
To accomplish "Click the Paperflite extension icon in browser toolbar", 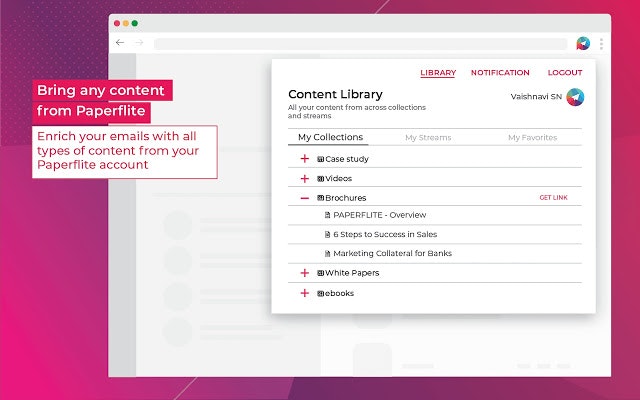I will click(x=583, y=43).
